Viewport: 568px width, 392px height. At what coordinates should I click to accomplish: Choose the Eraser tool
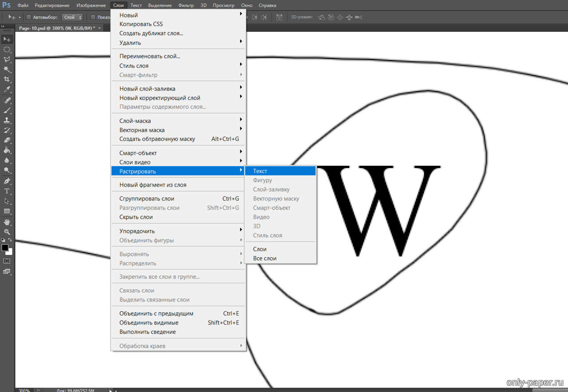point(7,140)
